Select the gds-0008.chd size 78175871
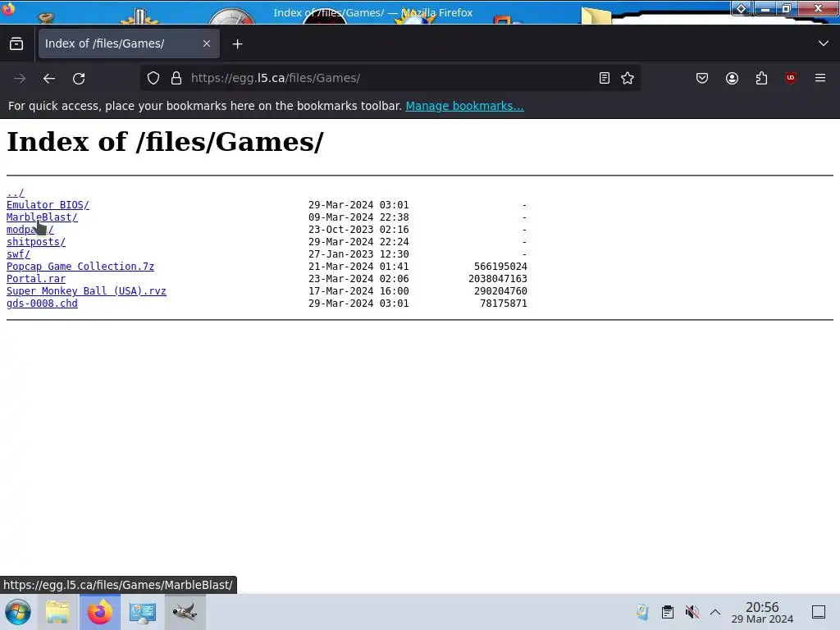Screen dimensions: 840x630 pos(504,304)
